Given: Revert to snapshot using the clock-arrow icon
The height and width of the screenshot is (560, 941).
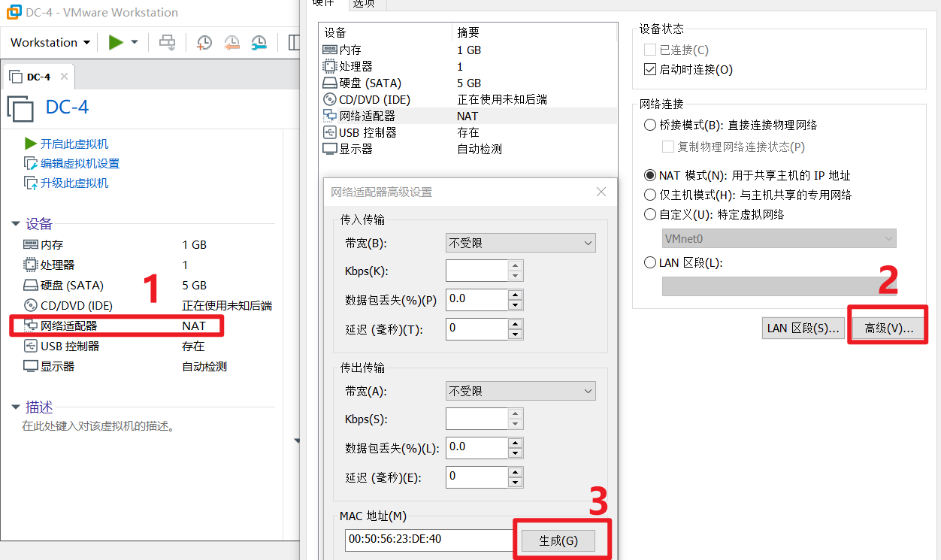Looking at the screenshot, I should coord(231,42).
